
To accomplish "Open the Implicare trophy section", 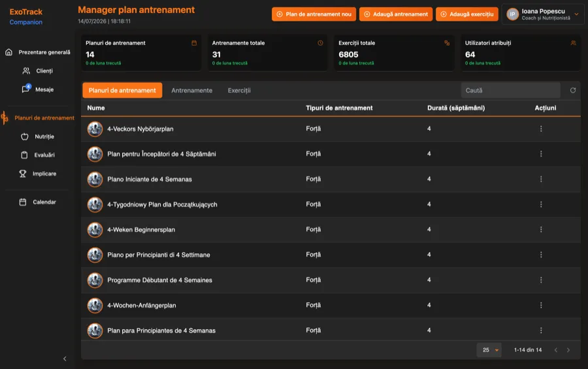I will [37, 174].
